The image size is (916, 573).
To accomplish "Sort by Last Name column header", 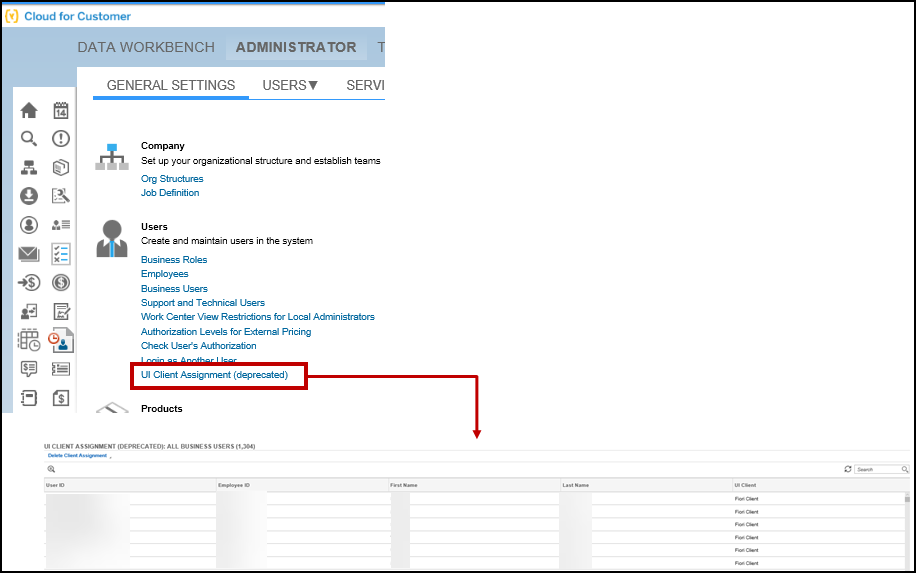I will pyautogui.click(x=646, y=485).
